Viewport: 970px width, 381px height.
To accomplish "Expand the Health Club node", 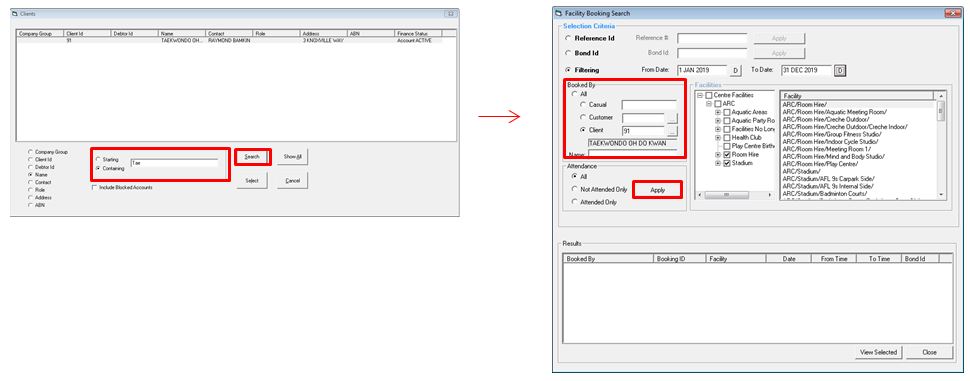I will coord(718,137).
